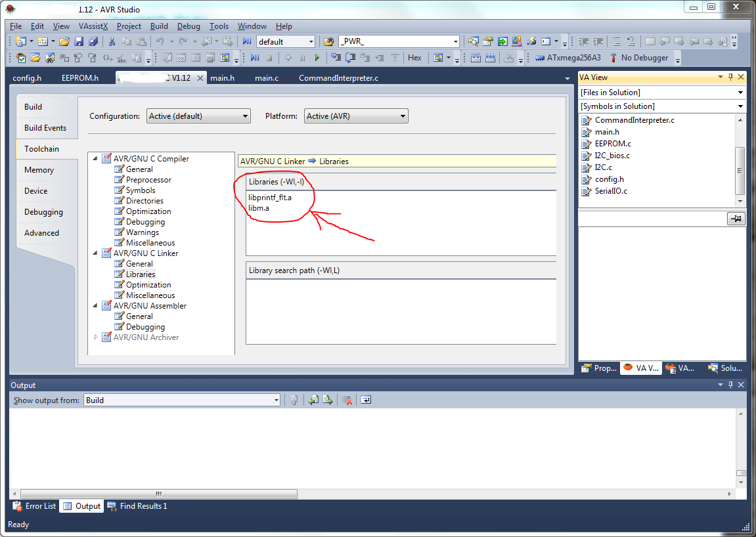The width and height of the screenshot is (756, 537).
Task: Click the Cut scissors icon
Action: click(x=112, y=41)
